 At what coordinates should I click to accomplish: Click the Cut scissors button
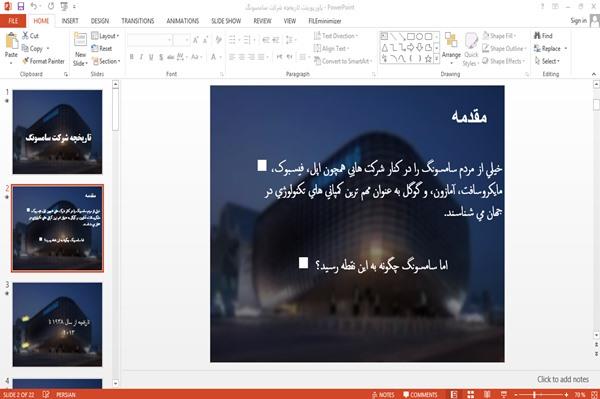pyautogui.click(x=31, y=36)
